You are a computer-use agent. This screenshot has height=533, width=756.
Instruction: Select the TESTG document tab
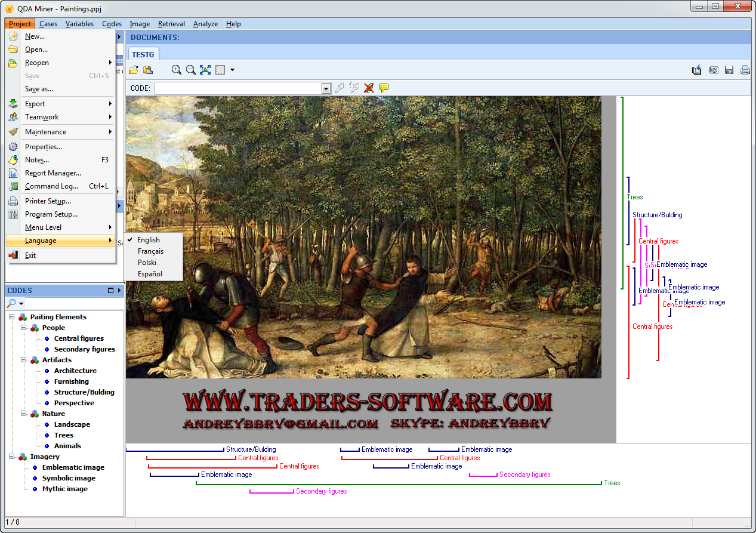(x=143, y=54)
